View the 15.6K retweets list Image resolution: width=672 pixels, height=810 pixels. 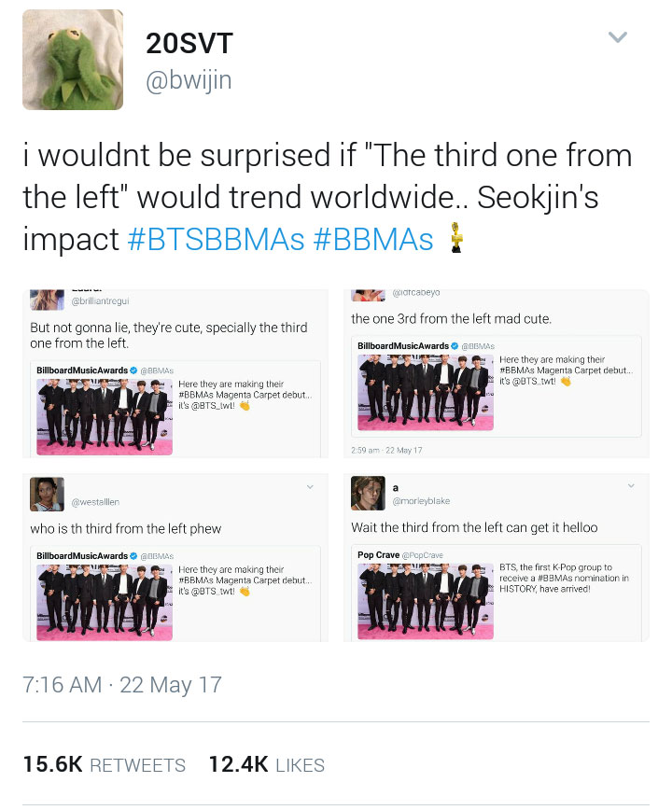point(105,764)
